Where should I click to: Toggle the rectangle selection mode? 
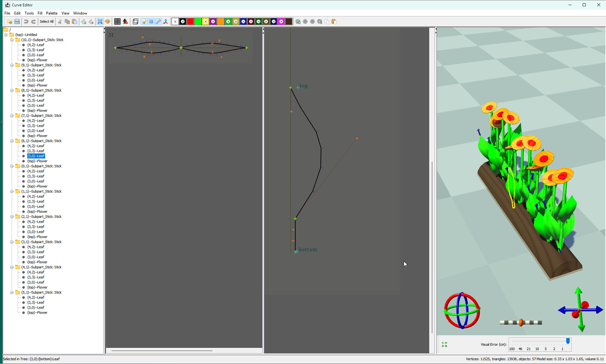pos(100,21)
